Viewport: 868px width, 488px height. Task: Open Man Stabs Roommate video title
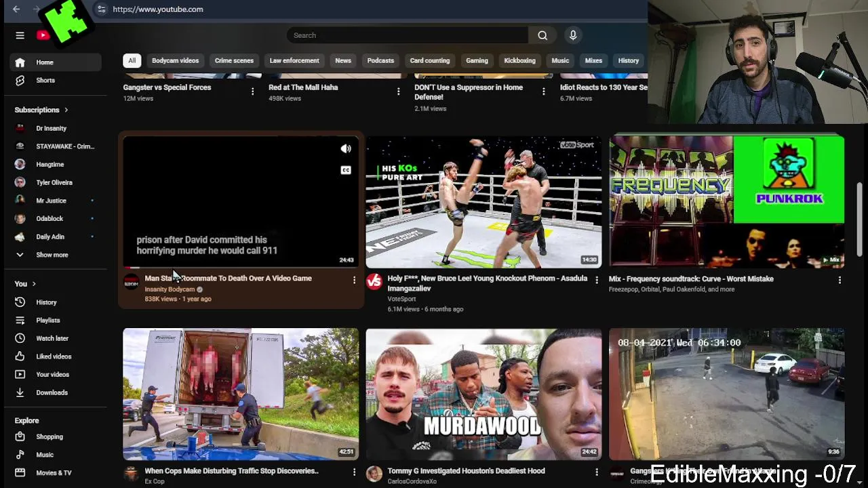pyautogui.click(x=228, y=279)
